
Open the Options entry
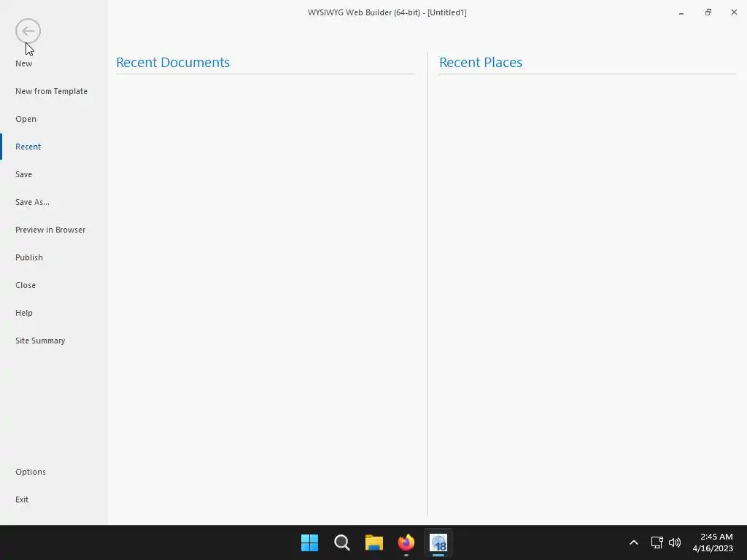tap(31, 472)
